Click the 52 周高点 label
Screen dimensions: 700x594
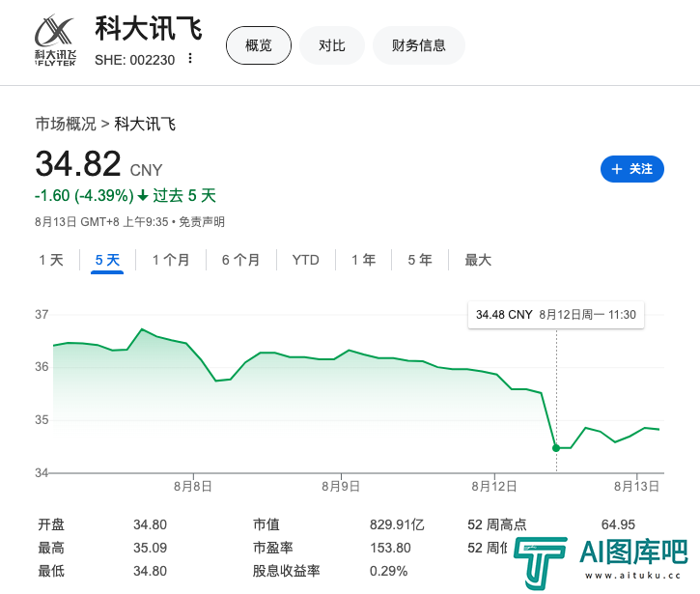(x=497, y=524)
